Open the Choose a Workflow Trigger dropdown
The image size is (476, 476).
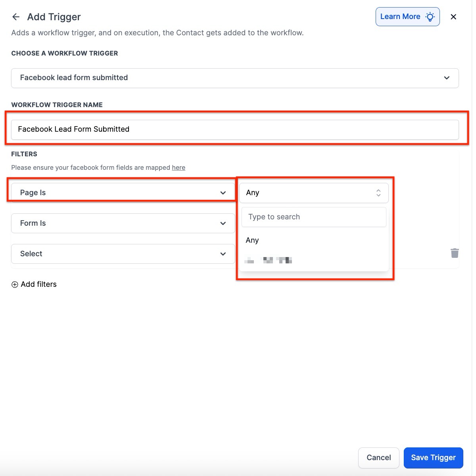[x=235, y=78]
